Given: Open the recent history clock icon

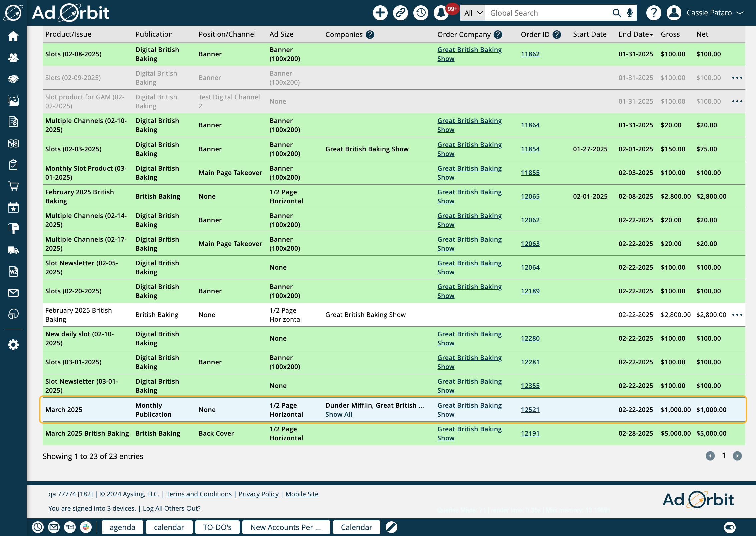Looking at the screenshot, I should (x=421, y=13).
